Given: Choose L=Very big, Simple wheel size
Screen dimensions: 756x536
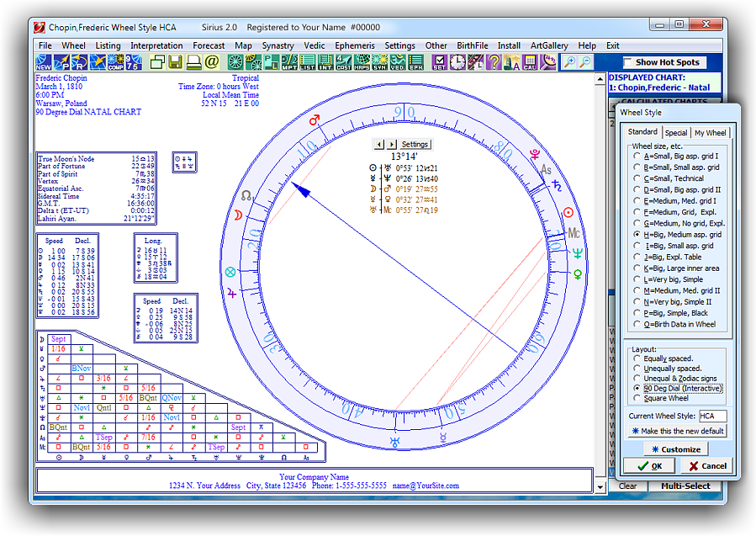Looking at the screenshot, I should (x=637, y=279).
